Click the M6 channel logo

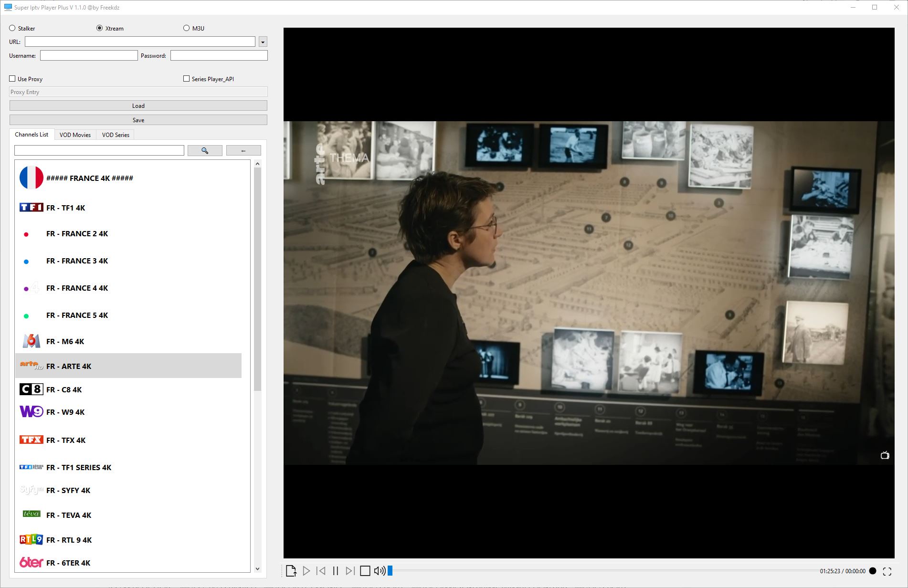point(32,341)
